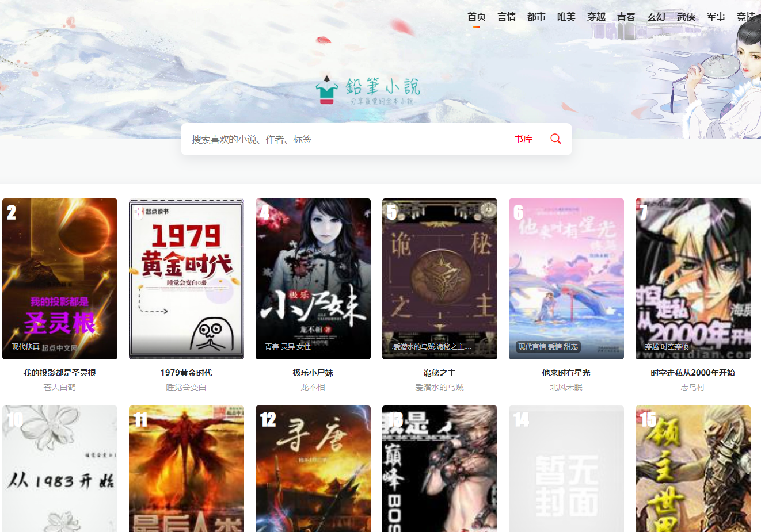761x532 pixels.
Task: Click the 现代修真 tag on the cover
Action: pos(26,347)
